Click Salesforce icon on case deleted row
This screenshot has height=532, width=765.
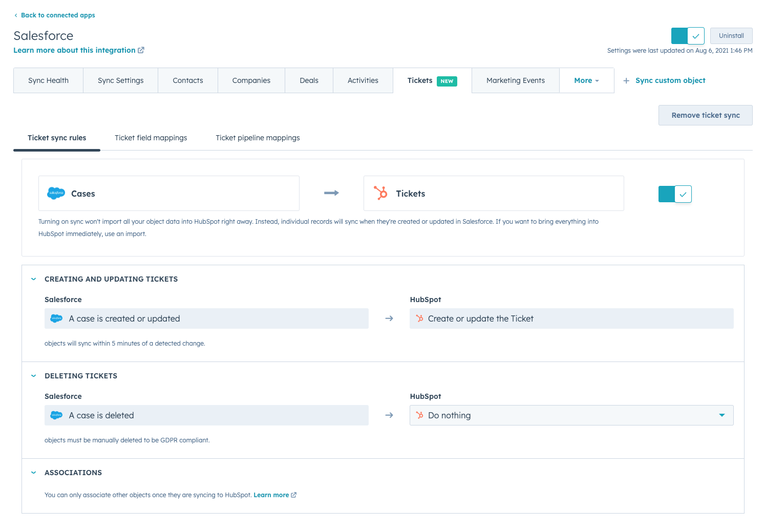(56, 415)
